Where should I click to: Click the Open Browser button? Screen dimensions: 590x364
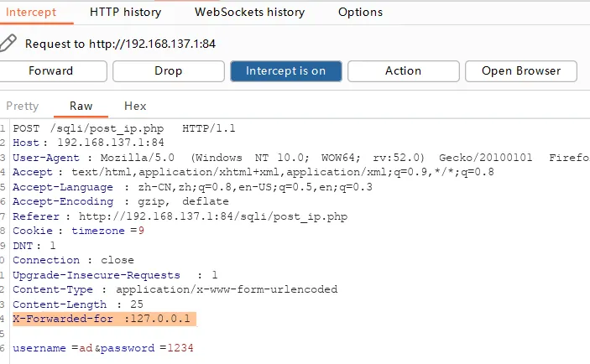tap(520, 70)
